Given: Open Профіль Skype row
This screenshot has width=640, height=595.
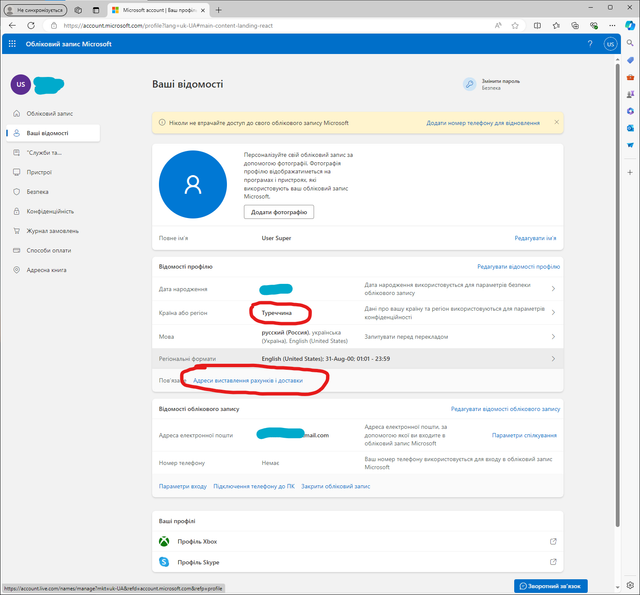Looking at the screenshot, I should click(x=358, y=562).
